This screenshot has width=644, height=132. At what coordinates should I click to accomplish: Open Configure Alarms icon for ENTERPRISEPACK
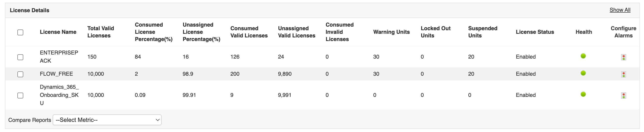(x=623, y=57)
